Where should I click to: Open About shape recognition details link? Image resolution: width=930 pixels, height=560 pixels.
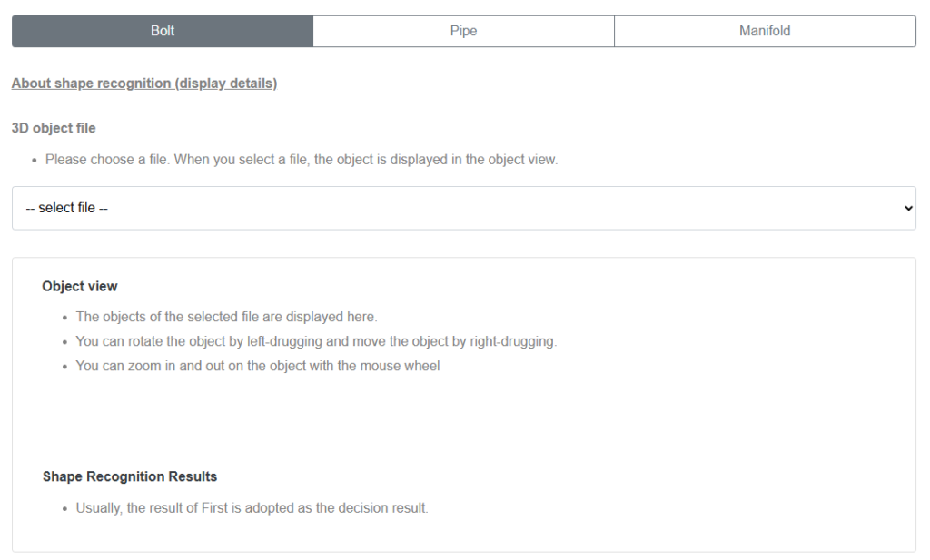(x=144, y=83)
